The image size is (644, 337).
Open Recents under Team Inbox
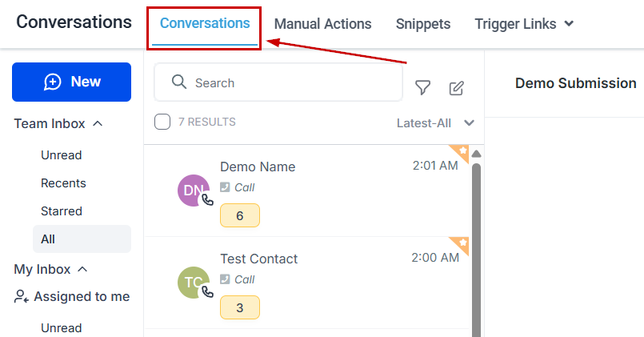(63, 183)
